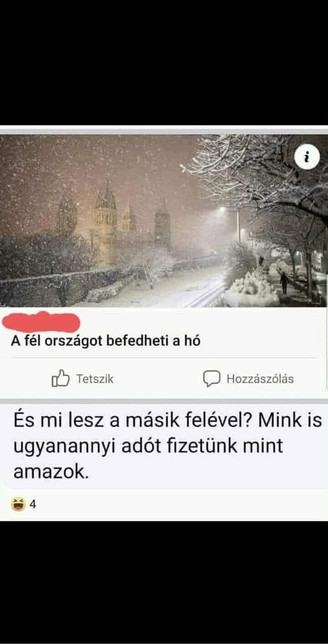Click the Hozzászólás label text
This screenshot has width=328, height=644.
coord(260,379)
